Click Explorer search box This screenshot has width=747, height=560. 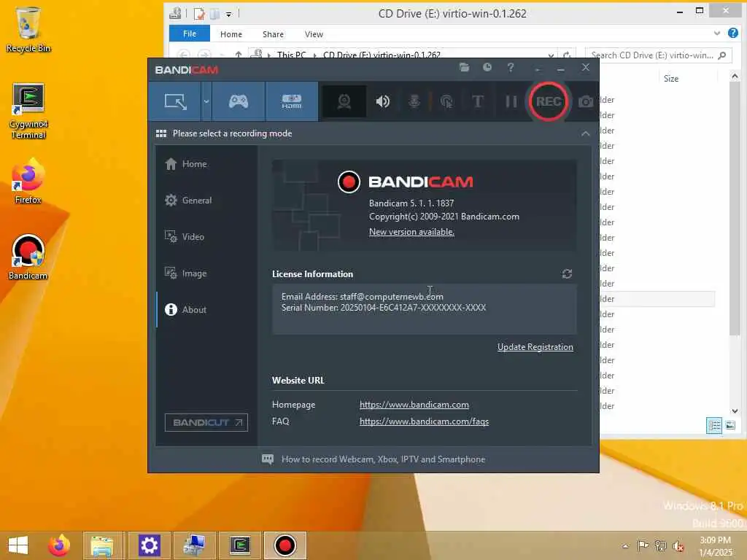click(659, 55)
